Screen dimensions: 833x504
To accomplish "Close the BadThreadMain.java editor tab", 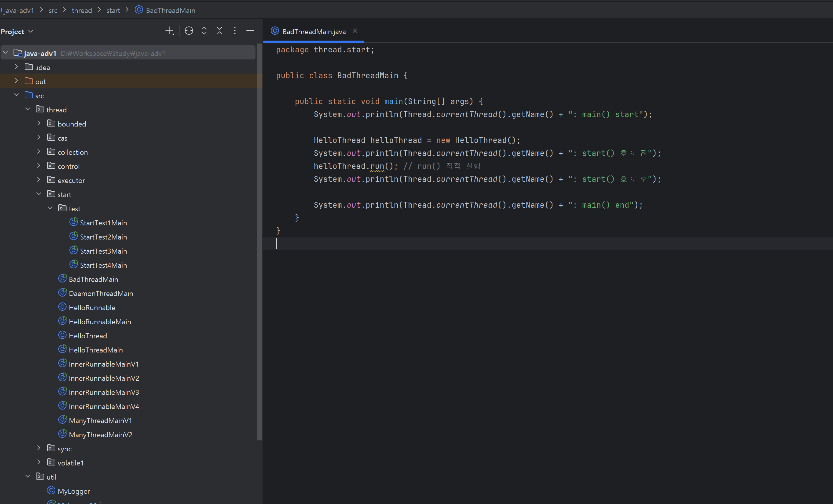I will click(x=355, y=31).
